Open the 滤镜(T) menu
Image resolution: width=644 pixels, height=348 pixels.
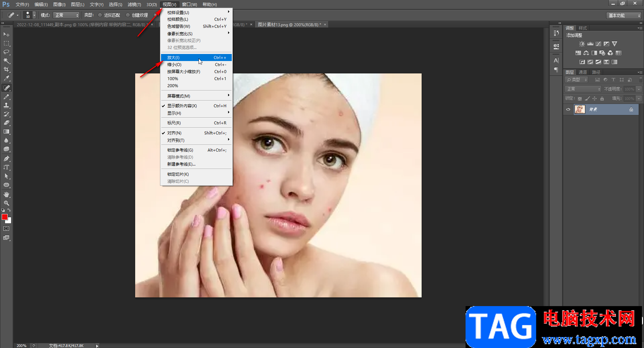pos(134,4)
